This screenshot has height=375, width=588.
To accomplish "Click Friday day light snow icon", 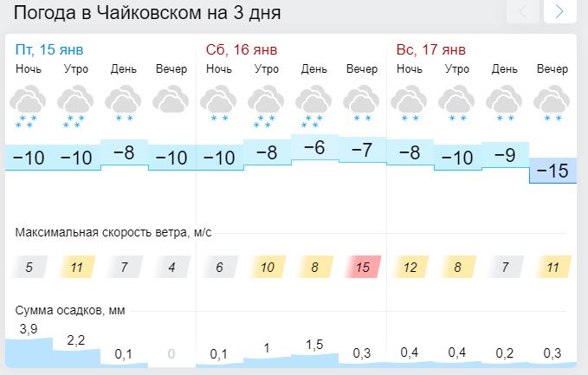I will (x=123, y=104).
